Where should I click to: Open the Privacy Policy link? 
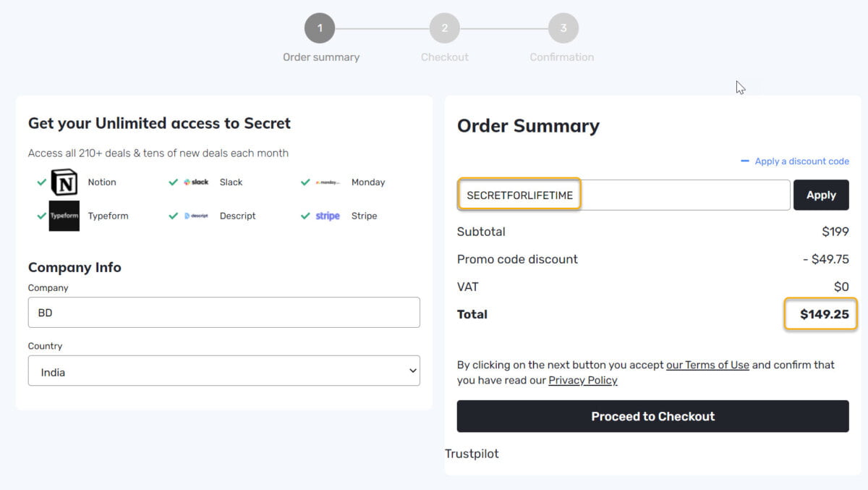[x=583, y=380]
